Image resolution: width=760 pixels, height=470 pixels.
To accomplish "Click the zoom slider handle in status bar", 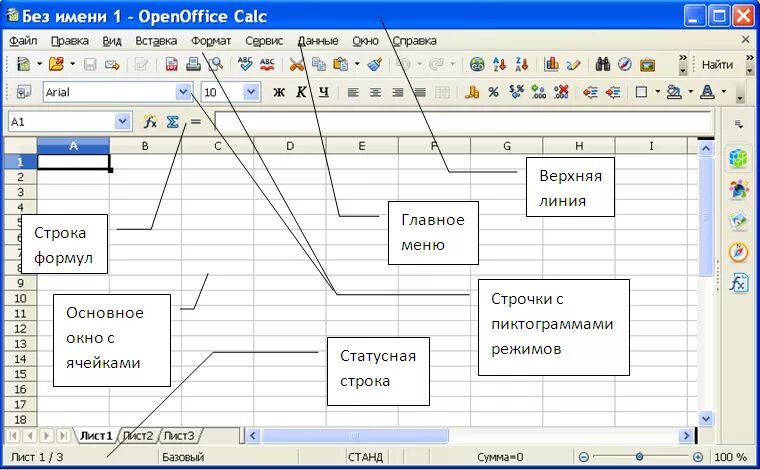I will 639,456.
